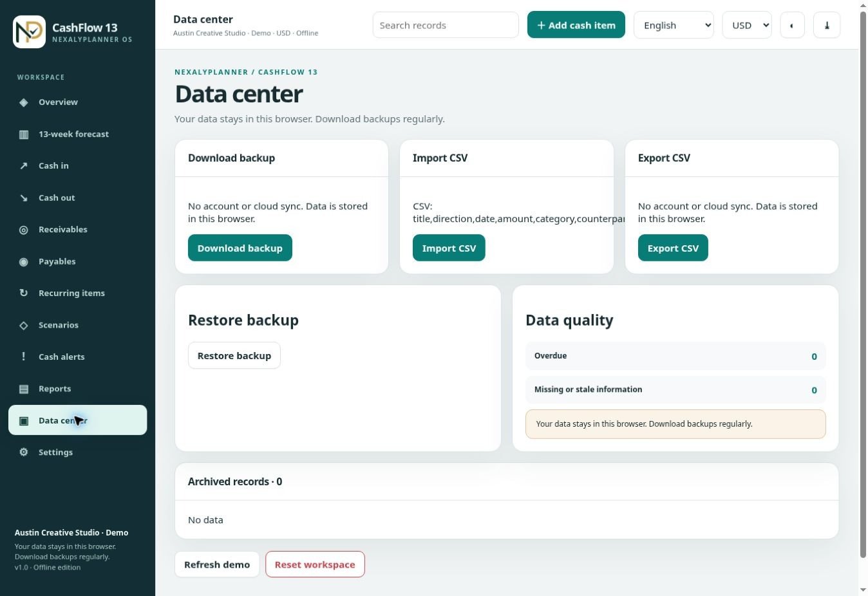Viewport: 868px width, 596px height.
Task: Click the green Download backup button
Action: [x=240, y=248]
